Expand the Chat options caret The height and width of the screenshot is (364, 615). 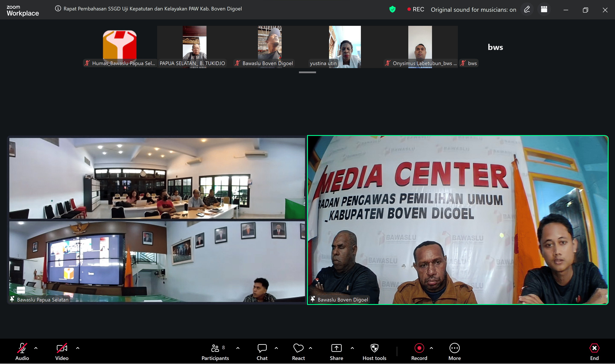pos(276,348)
